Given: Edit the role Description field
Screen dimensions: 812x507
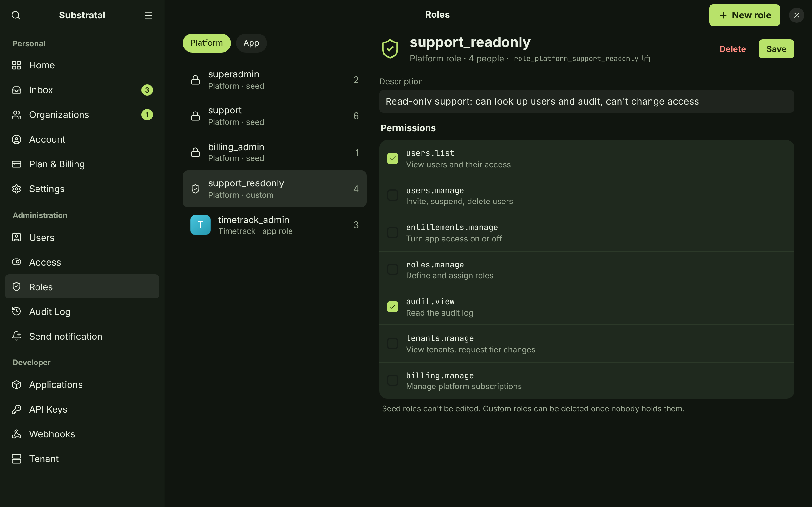Looking at the screenshot, I should click(x=586, y=101).
